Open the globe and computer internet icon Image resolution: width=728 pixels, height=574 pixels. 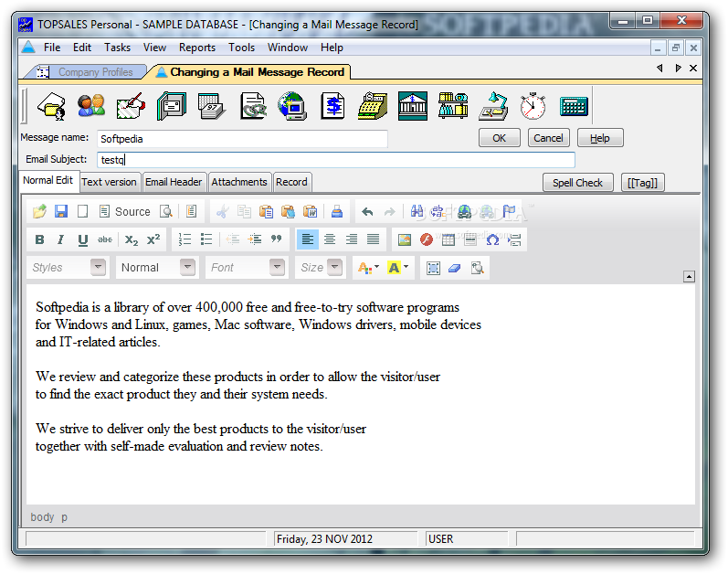[292, 106]
